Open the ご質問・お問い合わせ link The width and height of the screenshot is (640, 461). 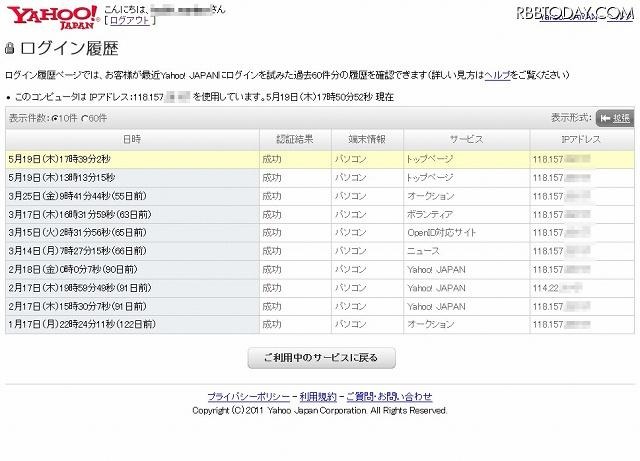pos(389,396)
